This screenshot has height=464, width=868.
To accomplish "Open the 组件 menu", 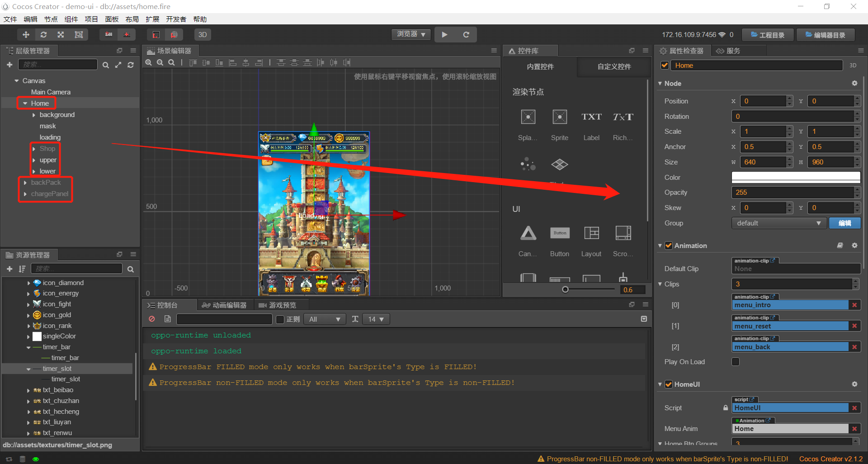I will (x=71, y=19).
